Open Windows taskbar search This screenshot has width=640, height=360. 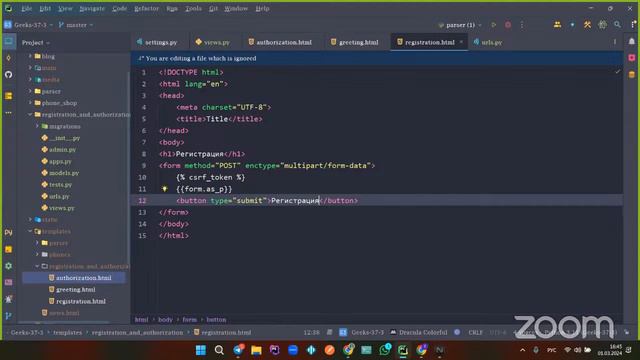219,350
